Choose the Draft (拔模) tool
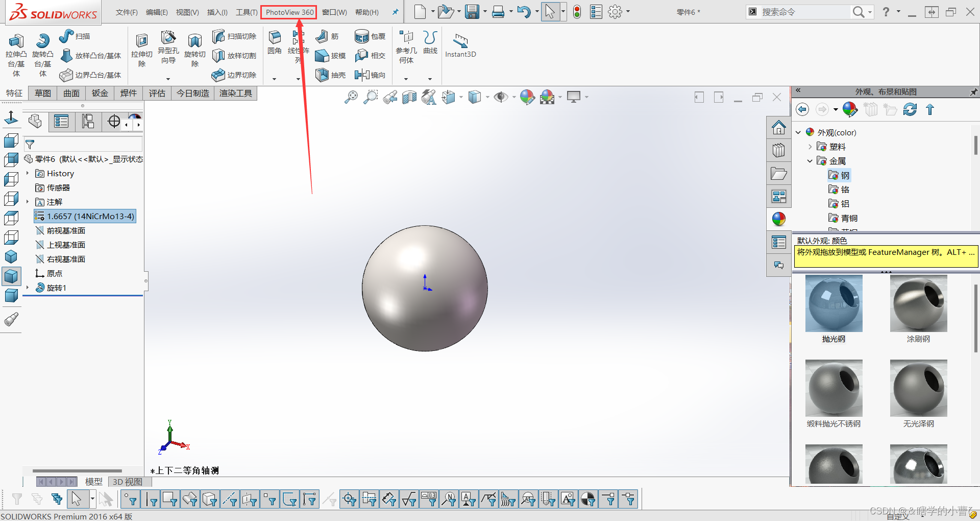The width and height of the screenshot is (980, 521). pos(331,56)
